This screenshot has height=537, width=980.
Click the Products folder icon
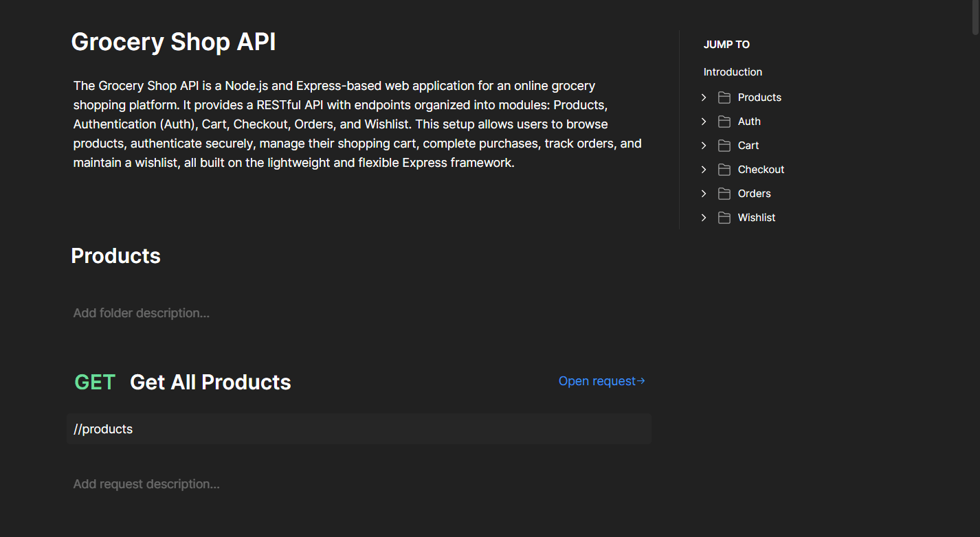pyautogui.click(x=724, y=98)
